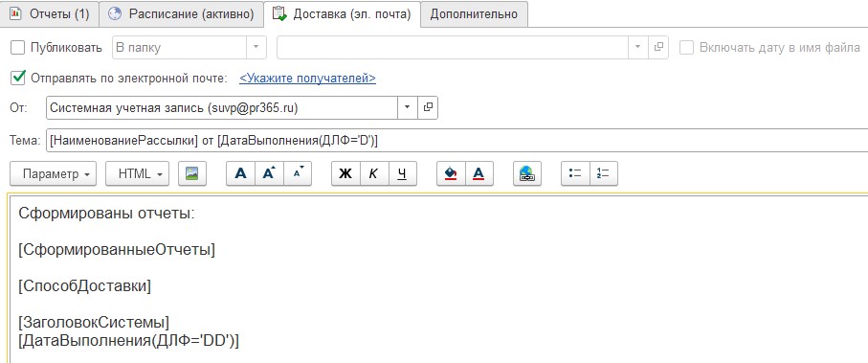
Task: Insert picture using the image icon
Action: [x=192, y=173]
